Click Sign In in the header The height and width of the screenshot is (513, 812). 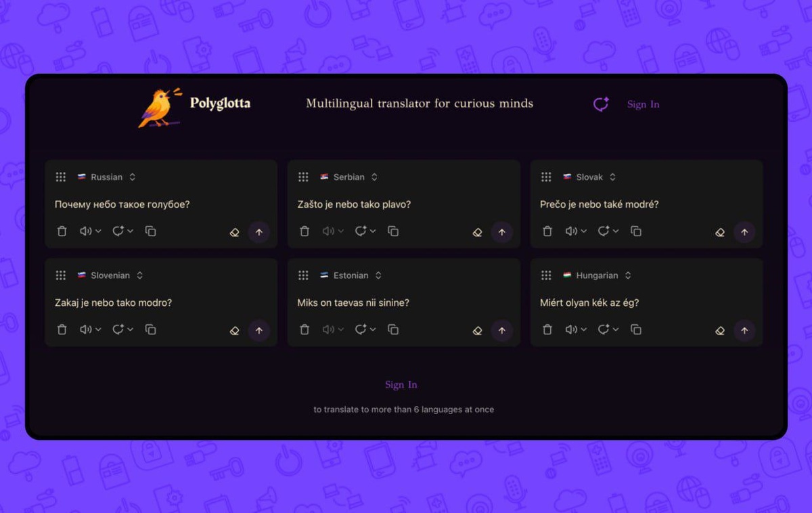pos(643,104)
